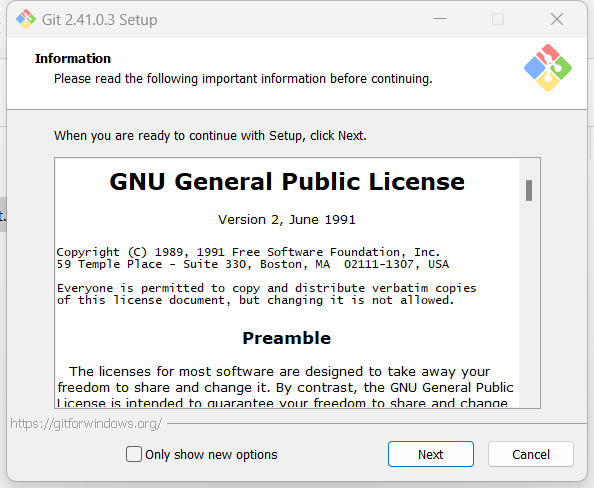594x488 pixels.
Task: Enable Only show new options checkbox
Action: click(x=134, y=454)
